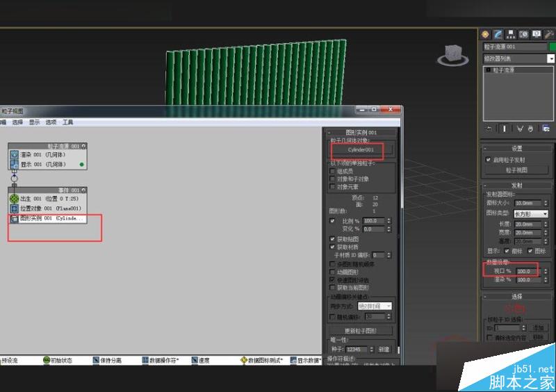Adjust 视口 % spinner arrows

(x=546, y=271)
